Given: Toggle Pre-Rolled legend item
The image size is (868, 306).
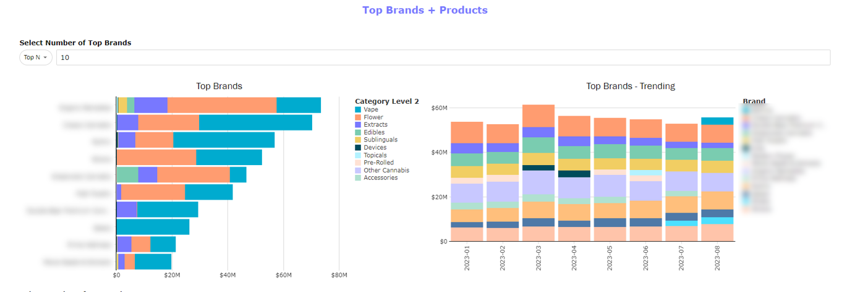Looking at the screenshot, I should [378, 163].
